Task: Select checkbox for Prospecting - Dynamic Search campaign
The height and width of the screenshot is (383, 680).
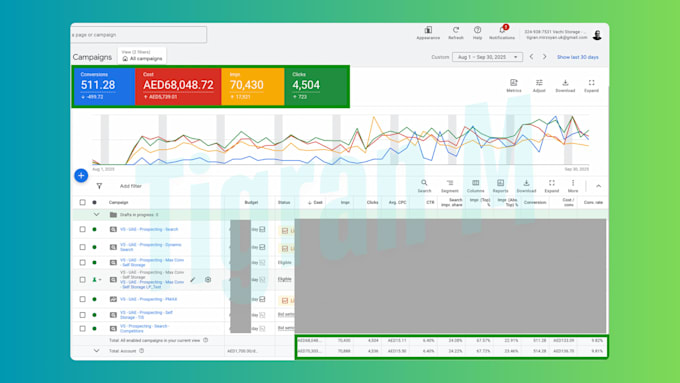Action: point(82,247)
